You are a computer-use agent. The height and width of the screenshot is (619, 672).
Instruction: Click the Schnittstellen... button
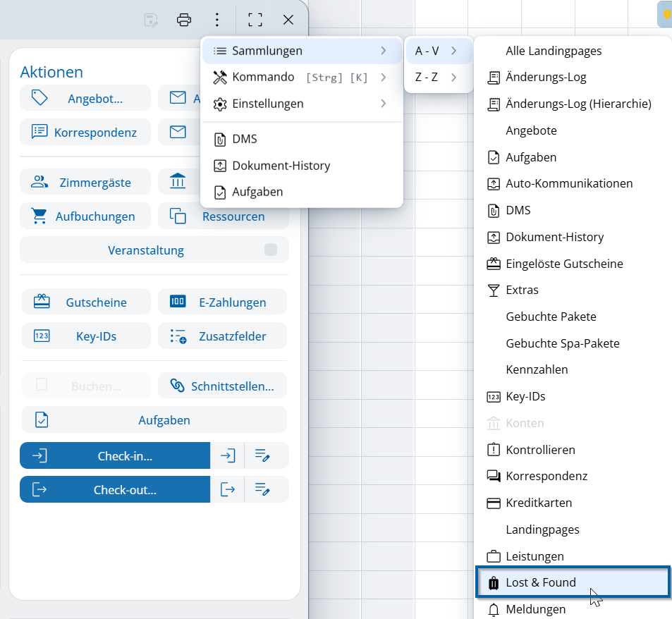pos(223,386)
